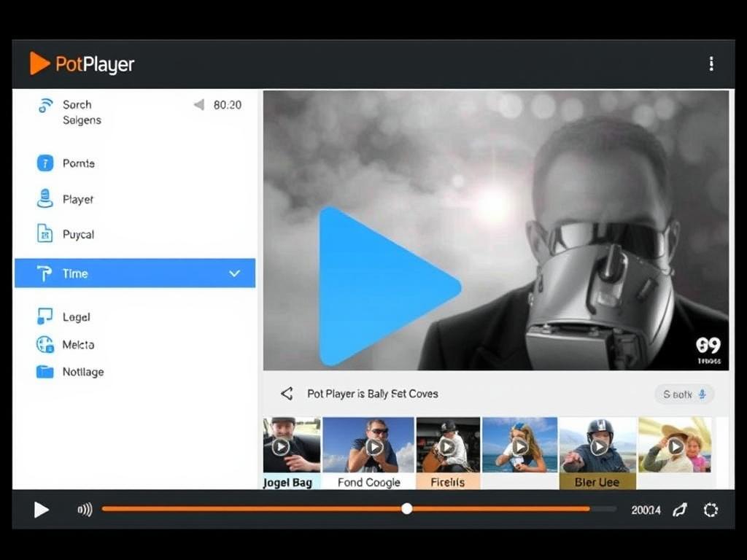Image resolution: width=747 pixels, height=560 pixels.
Task: Click the Melcta globe icon
Action: coord(45,344)
